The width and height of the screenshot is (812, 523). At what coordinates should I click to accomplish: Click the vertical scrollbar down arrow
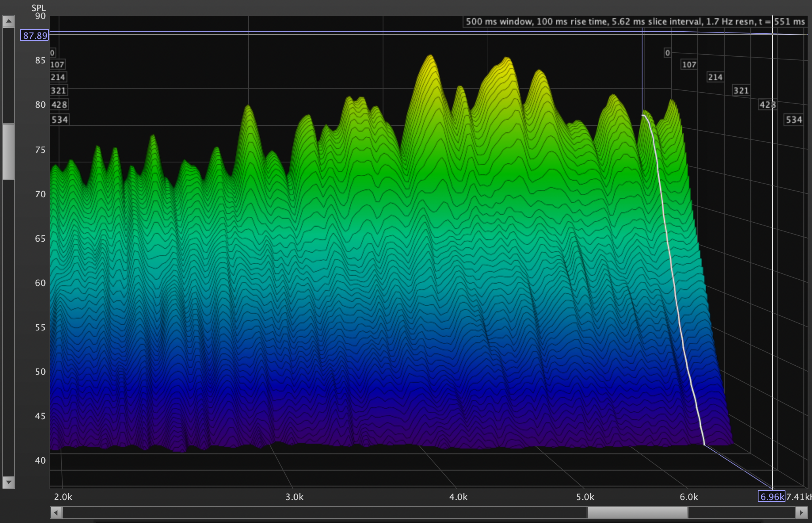pos(8,482)
